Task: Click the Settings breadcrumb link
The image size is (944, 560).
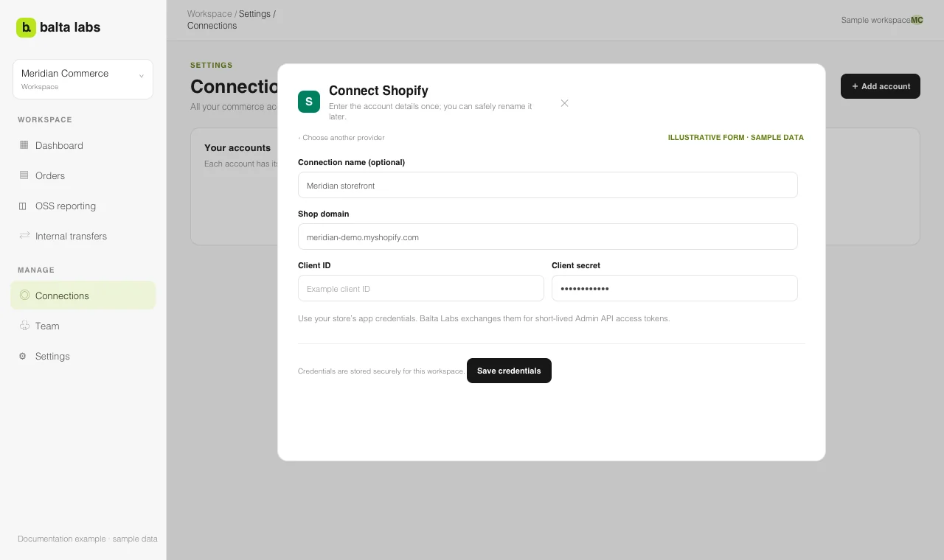Action: click(x=254, y=14)
